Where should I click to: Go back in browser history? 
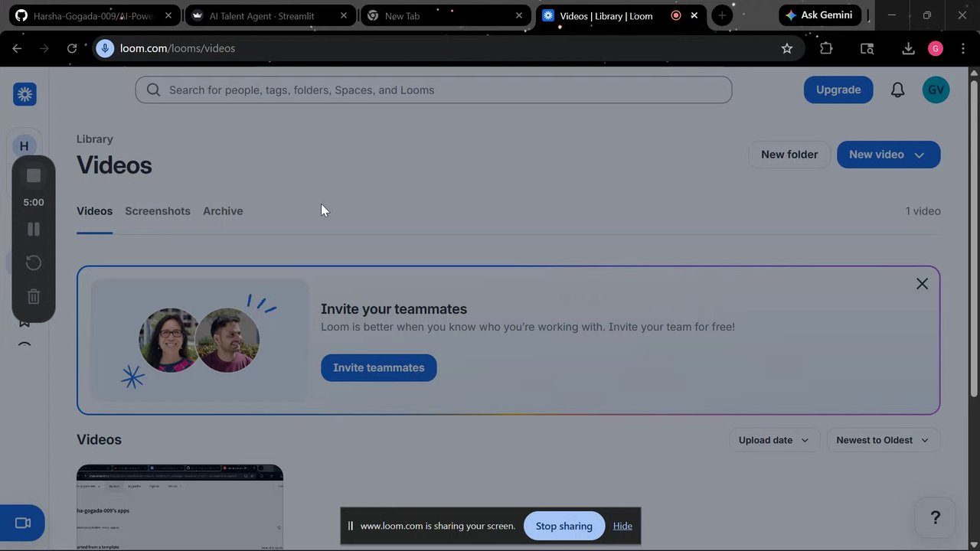(x=17, y=48)
